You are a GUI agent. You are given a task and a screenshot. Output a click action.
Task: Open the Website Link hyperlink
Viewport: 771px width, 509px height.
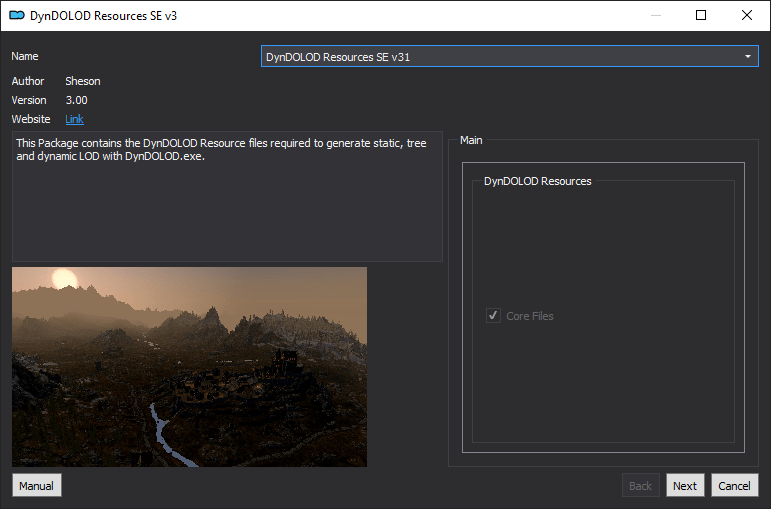(x=74, y=119)
